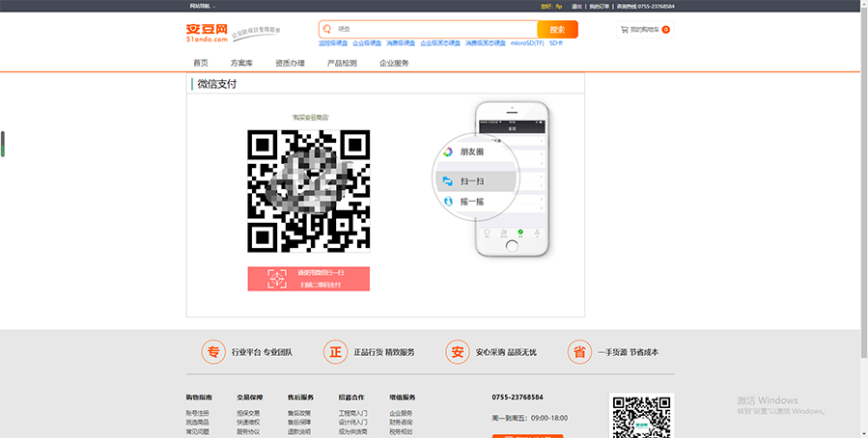Click the 账号注册 footer link
This screenshot has width=868, height=438.
[x=198, y=413]
